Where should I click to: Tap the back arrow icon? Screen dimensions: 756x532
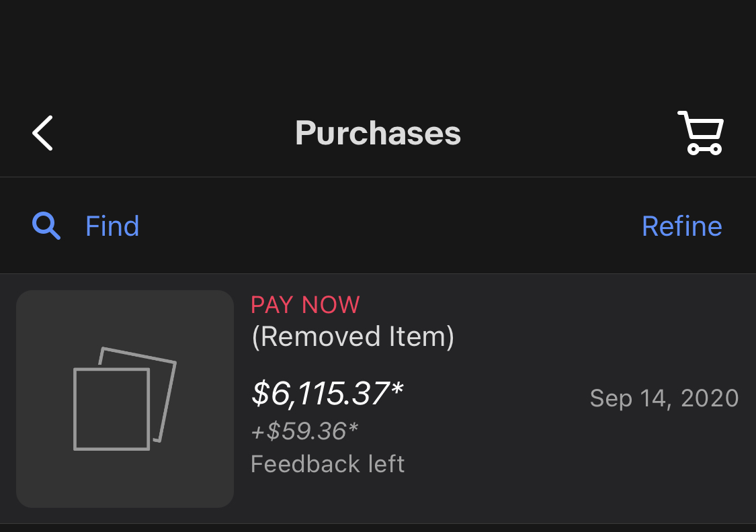(43, 133)
